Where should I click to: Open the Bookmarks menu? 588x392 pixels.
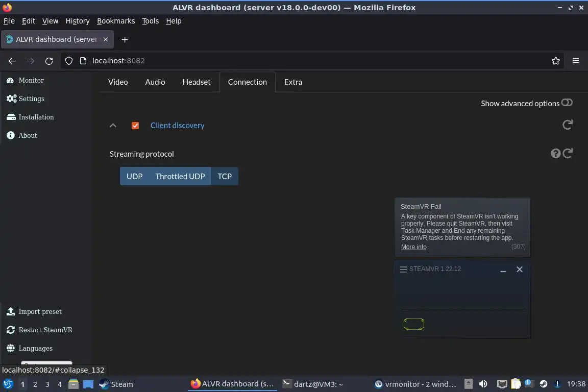[x=116, y=21]
